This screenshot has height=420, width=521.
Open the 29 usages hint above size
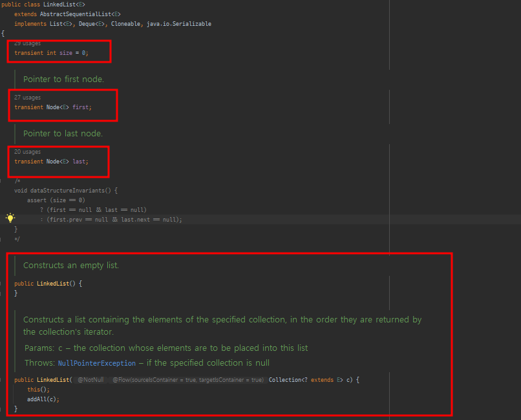click(28, 43)
